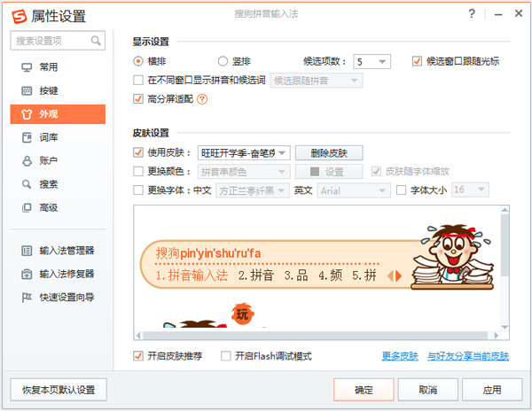Open the 搜索 settings page
532x411 pixels.
[x=58, y=184]
